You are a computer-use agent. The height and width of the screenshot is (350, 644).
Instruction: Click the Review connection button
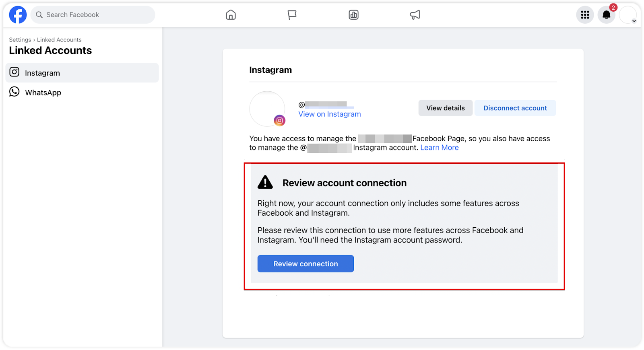tap(305, 264)
